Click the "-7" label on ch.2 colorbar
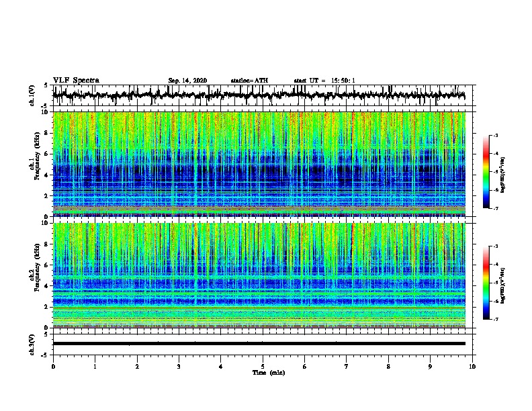532x411 pixels. pyautogui.click(x=495, y=319)
